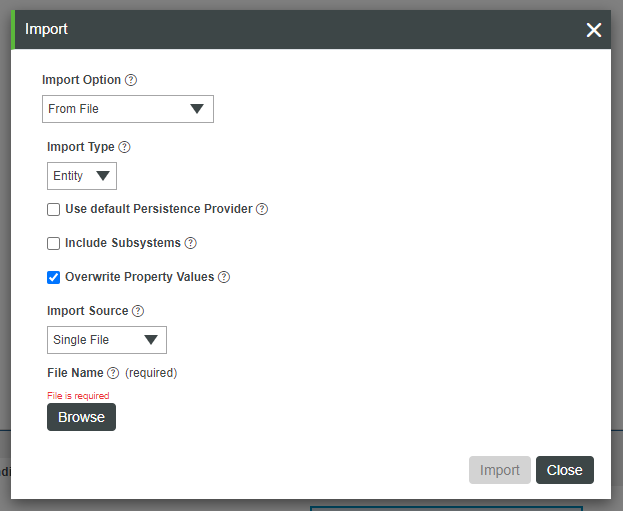The height and width of the screenshot is (511, 623).
Task: Click the Browse button
Action: click(x=81, y=417)
